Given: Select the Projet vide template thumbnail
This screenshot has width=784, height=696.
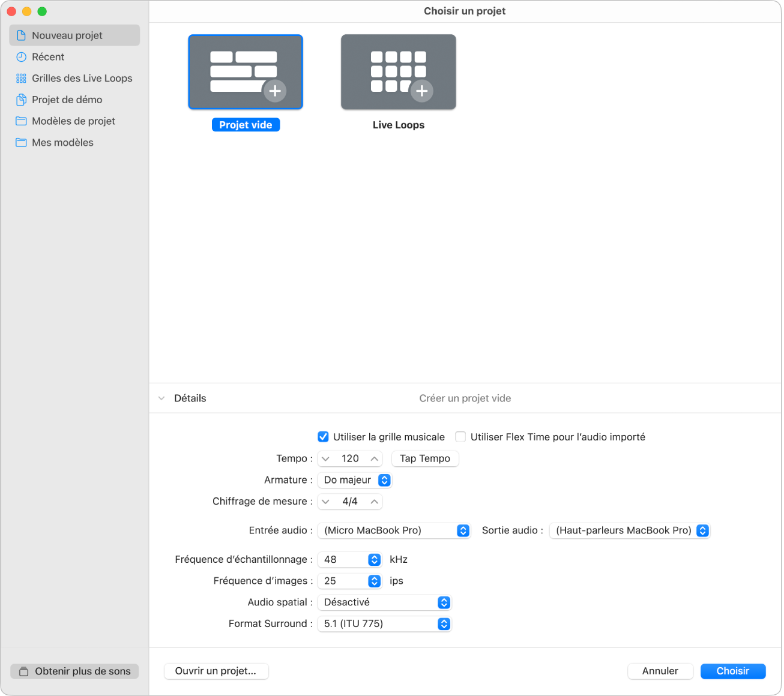Looking at the screenshot, I should coord(246,72).
